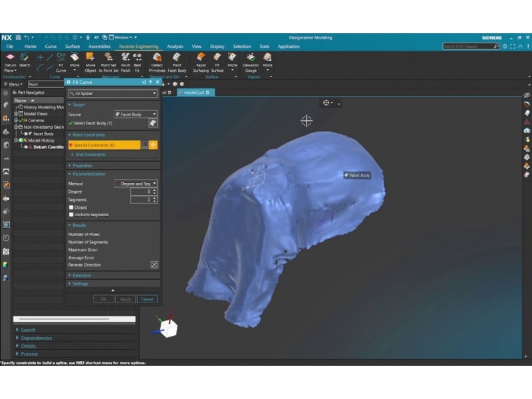Screen dimensions: 532x399
Task: Open the Analysis ribbon tab
Action: pos(175,47)
